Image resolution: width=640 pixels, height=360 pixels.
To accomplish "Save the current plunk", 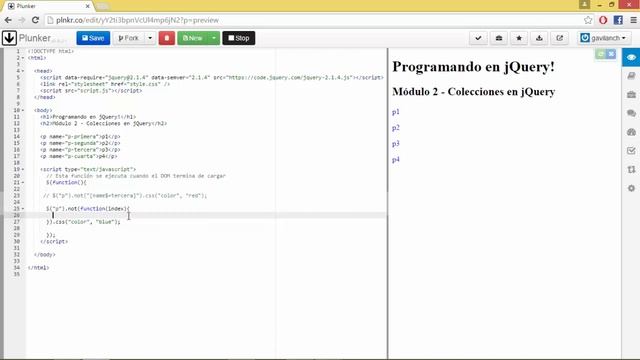I will [93, 38].
